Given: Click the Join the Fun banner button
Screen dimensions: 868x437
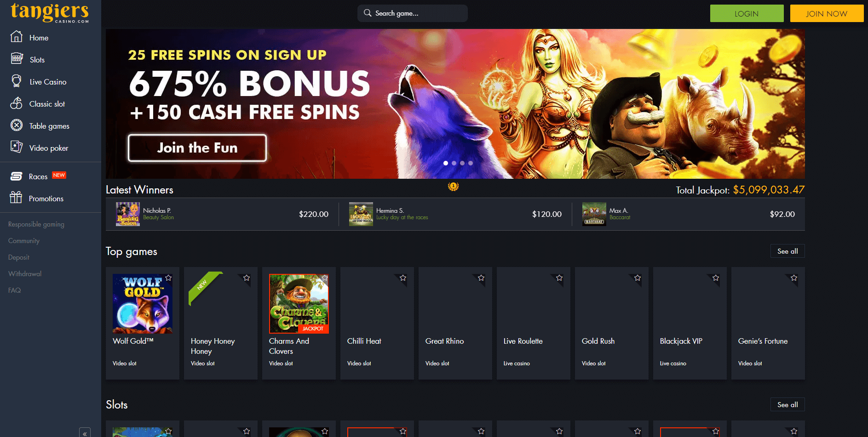Looking at the screenshot, I should tap(197, 148).
